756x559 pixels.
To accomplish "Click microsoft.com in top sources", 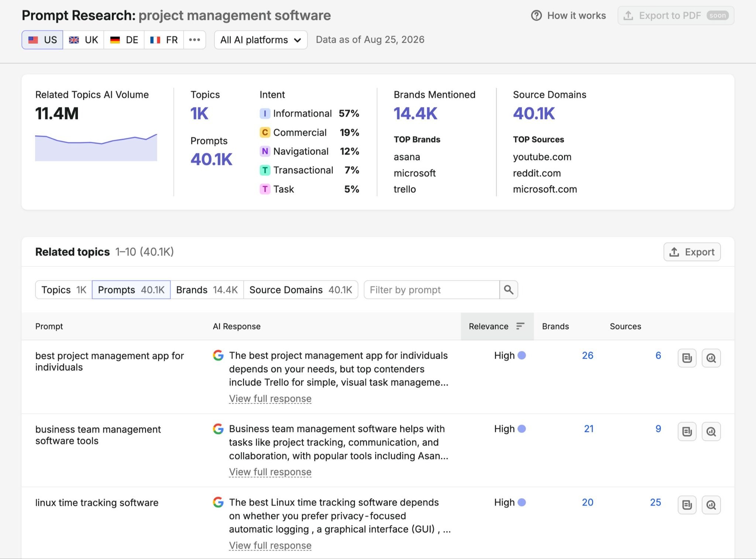I will [545, 189].
